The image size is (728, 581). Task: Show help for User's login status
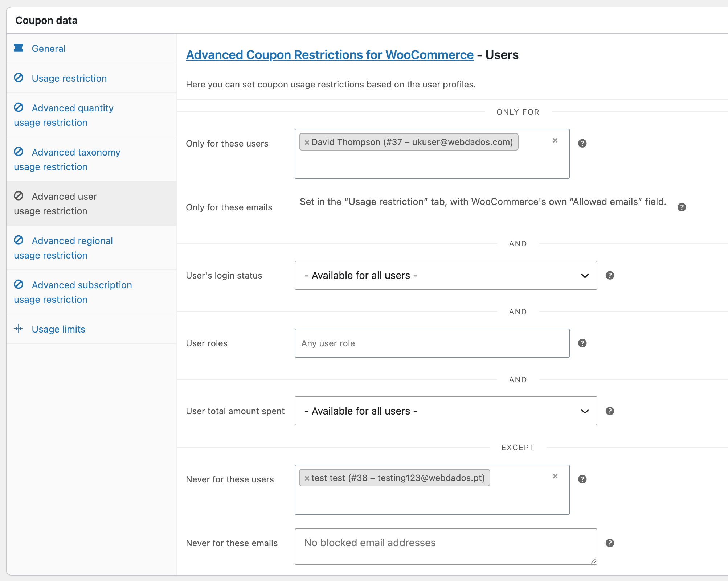tap(610, 275)
